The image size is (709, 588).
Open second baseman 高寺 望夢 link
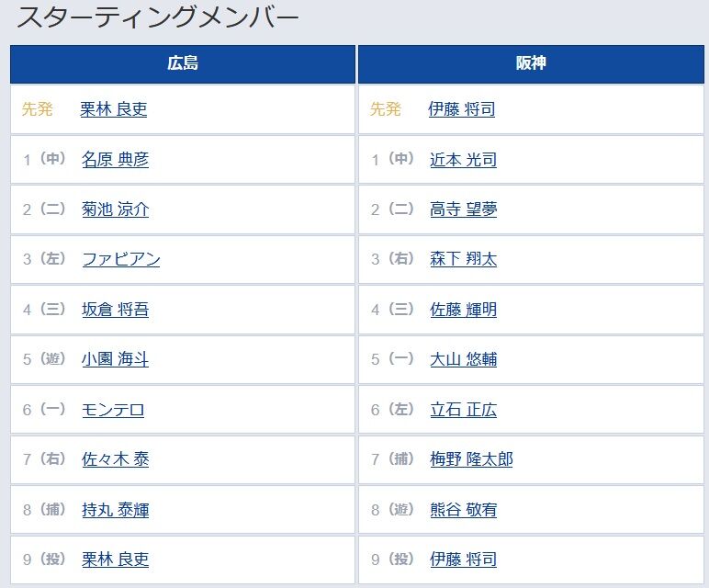tap(463, 209)
